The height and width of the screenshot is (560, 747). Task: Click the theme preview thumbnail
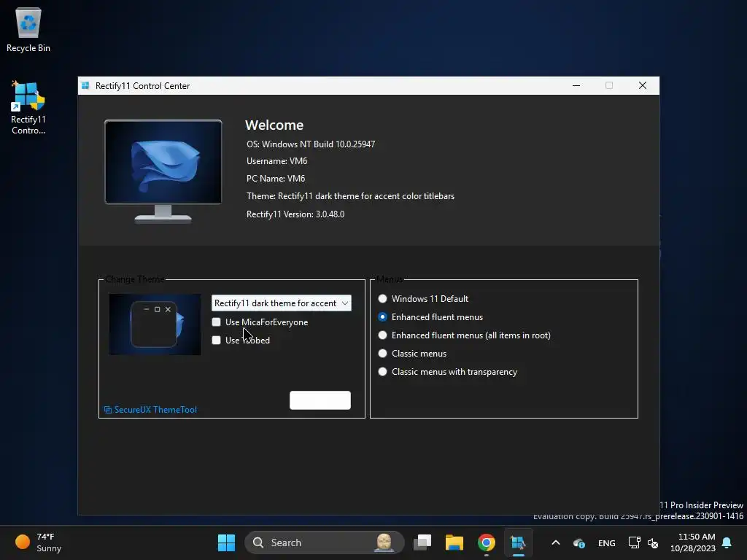pos(155,324)
